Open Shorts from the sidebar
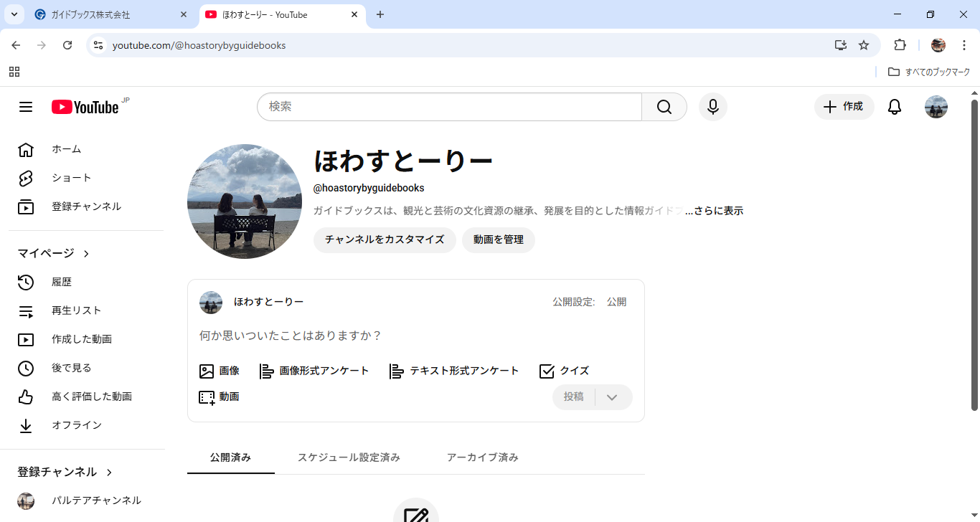The width and height of the screenshot is (980, 522). pyautogui.click(x=71, y=178)
